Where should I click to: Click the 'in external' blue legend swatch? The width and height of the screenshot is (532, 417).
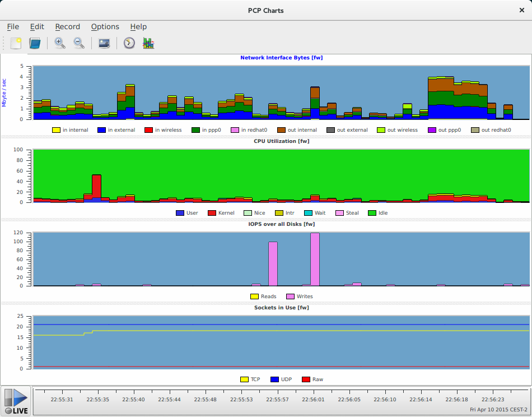(102, 130)
